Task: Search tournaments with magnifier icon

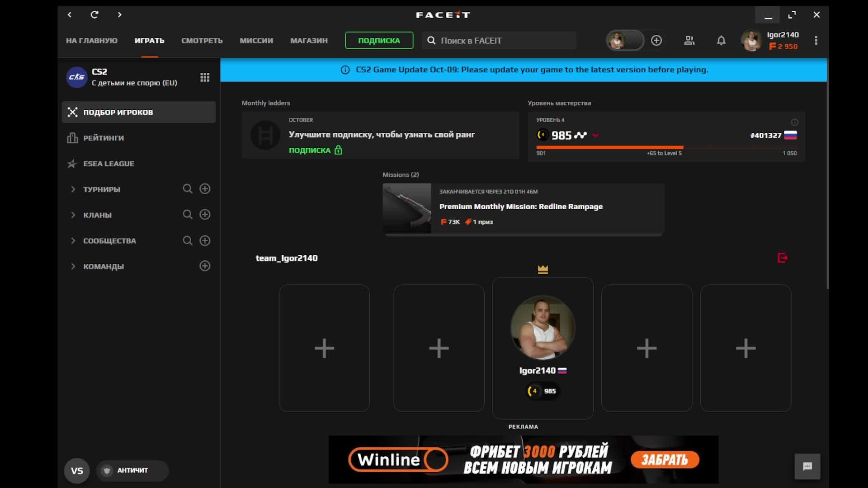Action: (188, 189)
